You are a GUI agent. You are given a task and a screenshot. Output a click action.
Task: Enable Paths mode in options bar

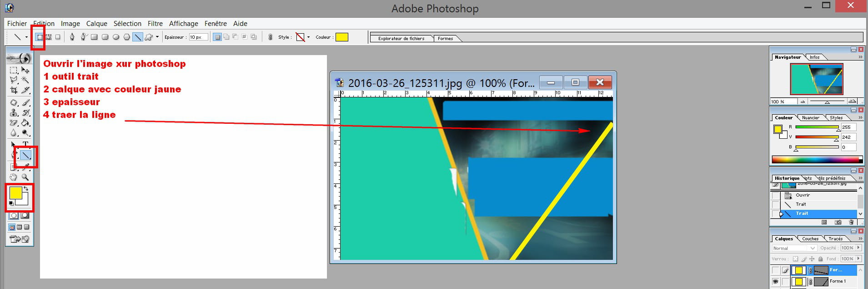[x=48, y=37]
